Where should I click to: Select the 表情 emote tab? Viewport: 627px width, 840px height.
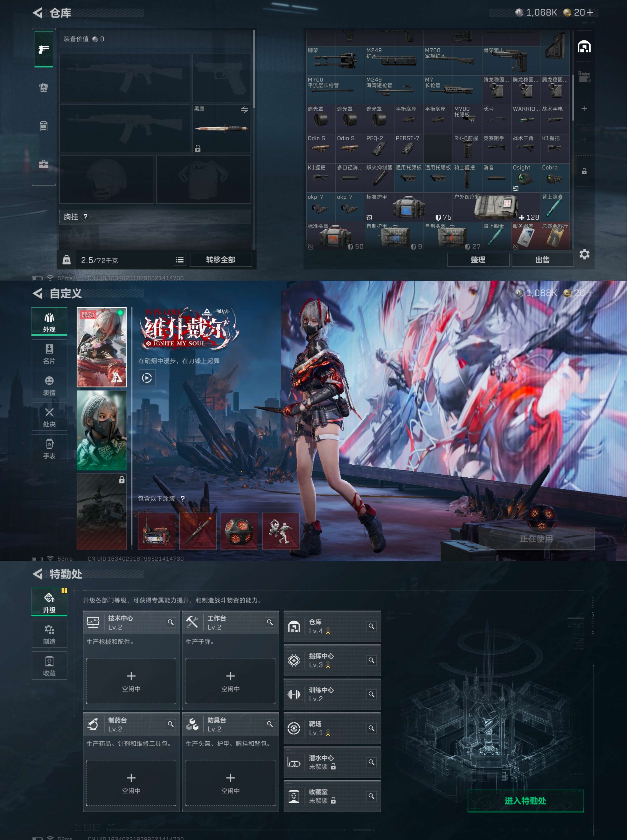49,385
